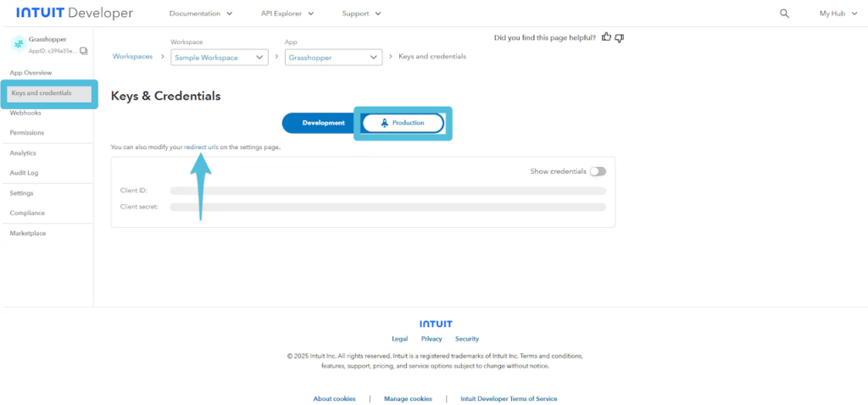Open the Grasshopper app dropdown
This screenshot has width=868, height=405.
click(333, 57)
